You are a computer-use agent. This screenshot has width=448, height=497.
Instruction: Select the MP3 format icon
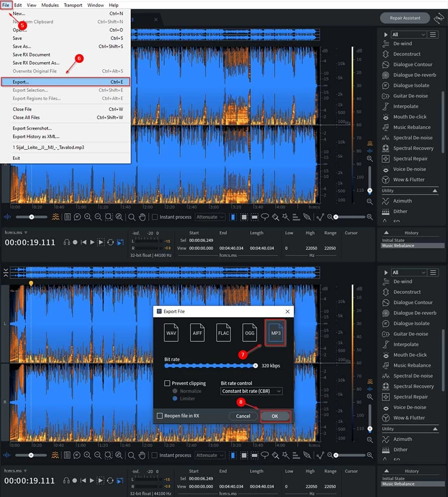point(275,332)
